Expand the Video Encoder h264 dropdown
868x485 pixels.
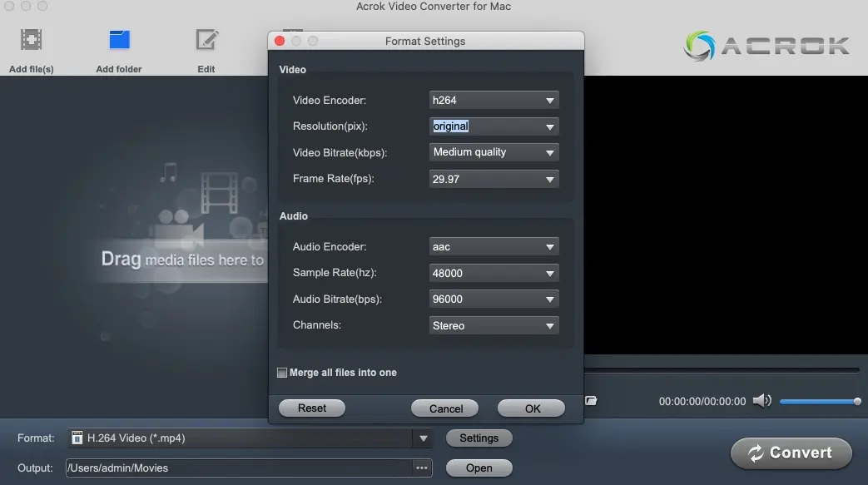[x=494, y=101]
